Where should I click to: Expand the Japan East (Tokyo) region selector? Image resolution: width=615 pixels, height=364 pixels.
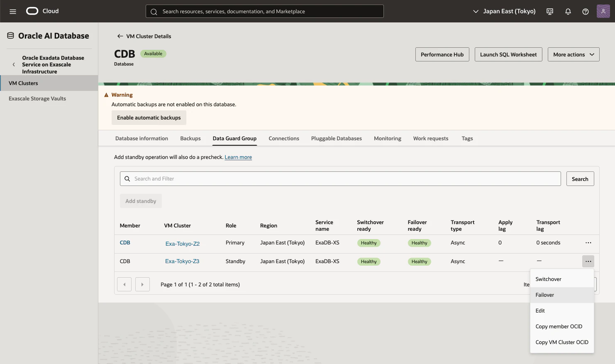(x=504, y=11)
